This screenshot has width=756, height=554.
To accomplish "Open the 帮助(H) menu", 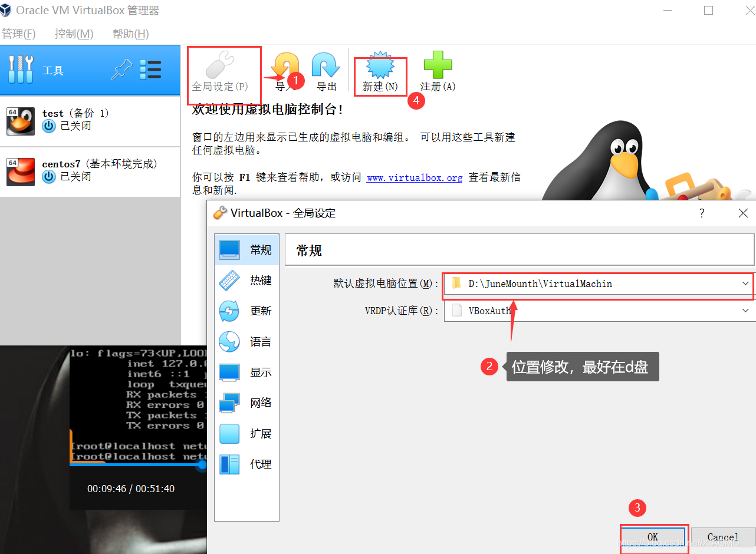I will pos(130,34).
